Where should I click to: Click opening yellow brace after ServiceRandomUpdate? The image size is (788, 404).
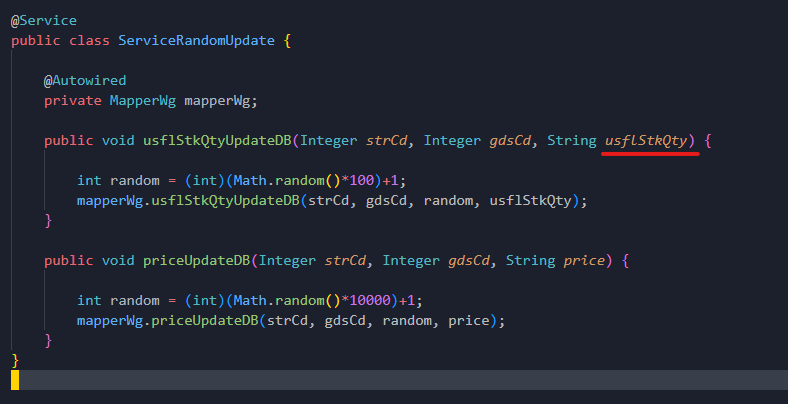pos(287,40)
